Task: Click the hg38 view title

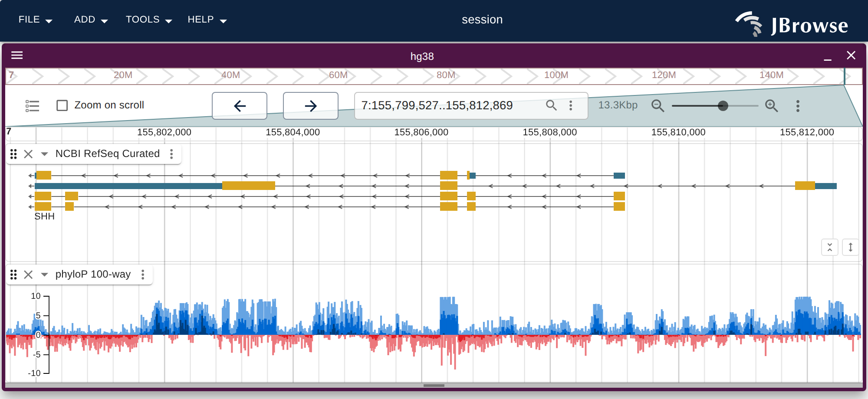Action: tap(422, 56)
